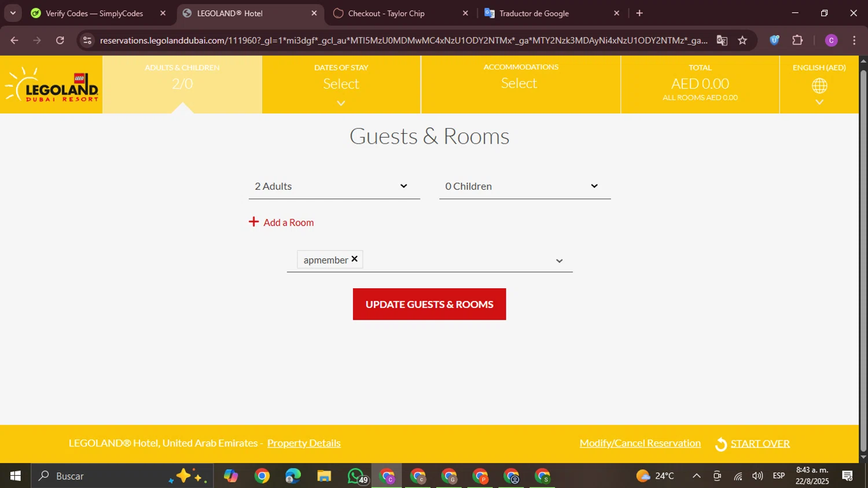This screenshot has height=488, width=868.
Task: Click the START OVER link
Action: coord(760,444)
